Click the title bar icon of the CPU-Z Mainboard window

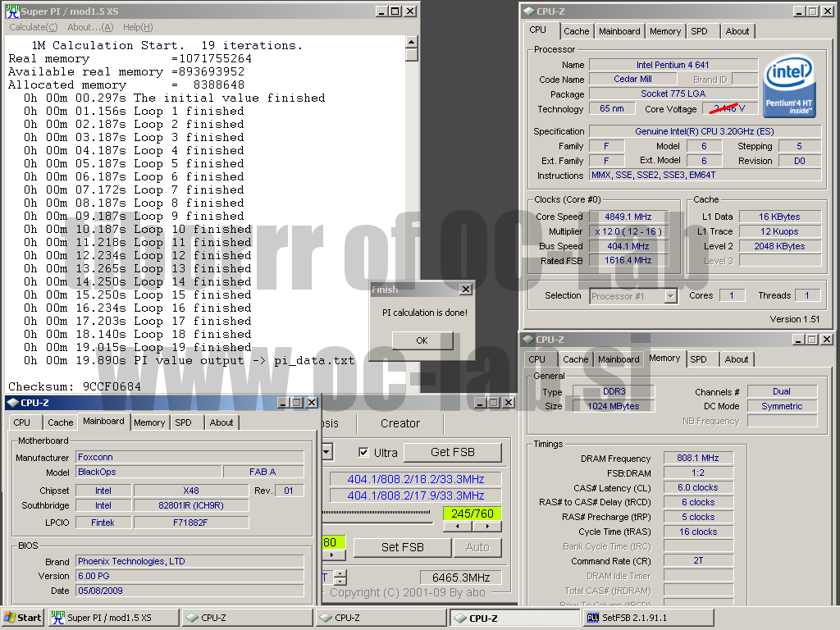click(13, 402)
